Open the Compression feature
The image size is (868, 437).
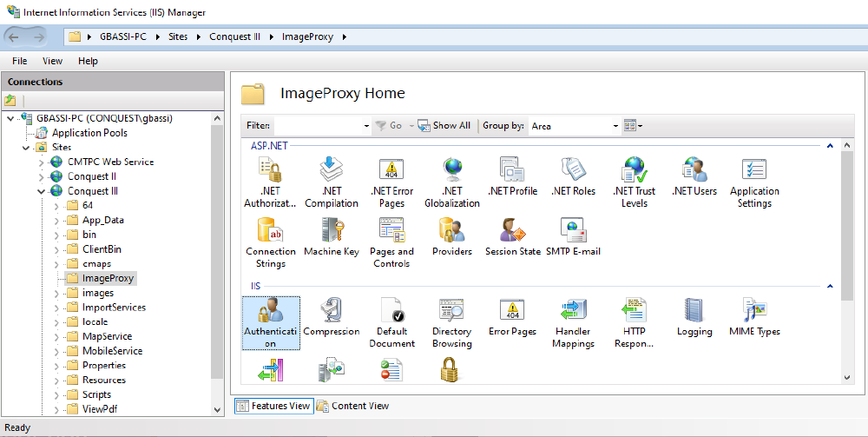pyautogui.click(x=331, y=318)
